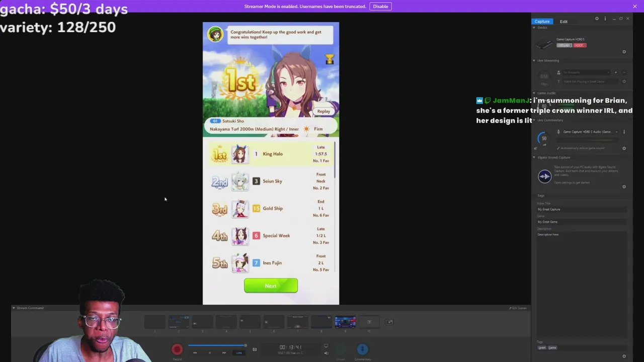This screenshot has width=644, height=362.
Task: Open Elgato Sound Capture settings gear
Action: click(x=624, y=187)
